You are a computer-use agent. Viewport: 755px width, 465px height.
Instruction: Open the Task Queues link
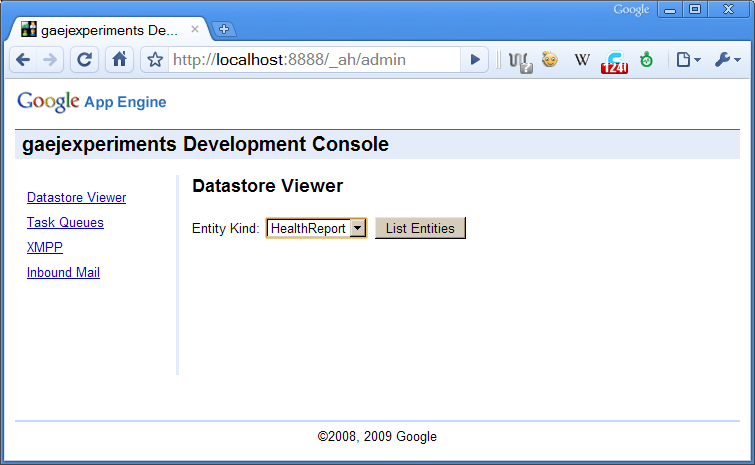click(x=65, y=222)
